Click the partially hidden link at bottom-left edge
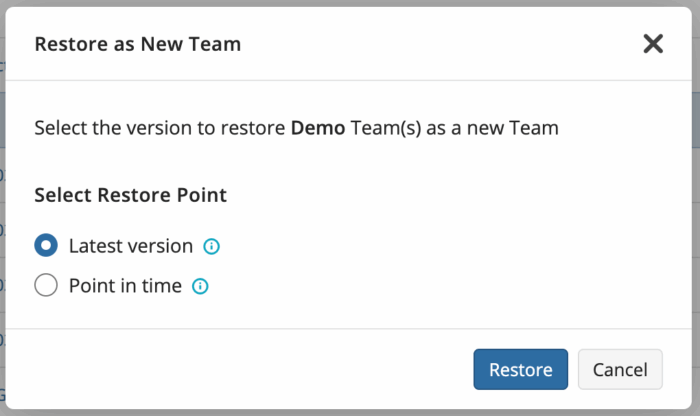Screen dimensions: 700x416 pyautogui.click(x=2, y=395)
